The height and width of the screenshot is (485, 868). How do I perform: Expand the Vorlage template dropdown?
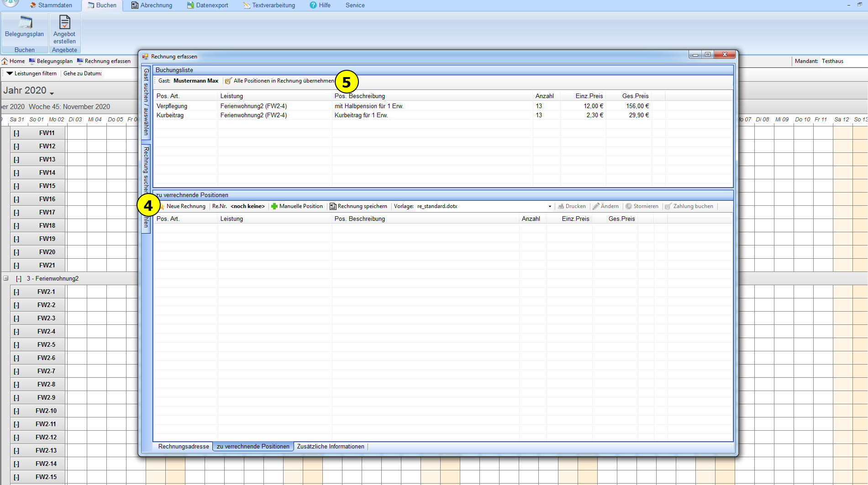pyautogui.click(x=550, y=206)
